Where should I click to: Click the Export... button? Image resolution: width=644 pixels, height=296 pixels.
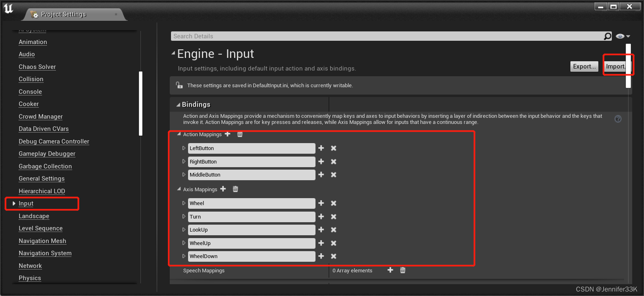click(584, 66)
